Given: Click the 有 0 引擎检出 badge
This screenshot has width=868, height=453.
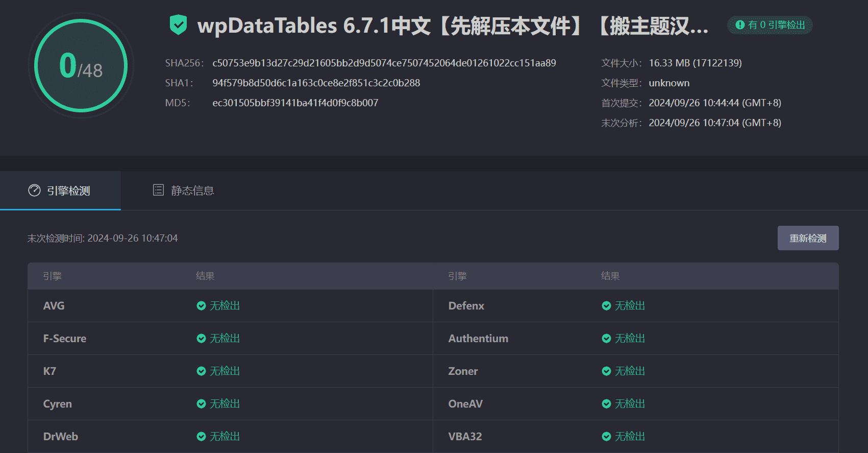Looking at the screenshot, I should [770, 25].
